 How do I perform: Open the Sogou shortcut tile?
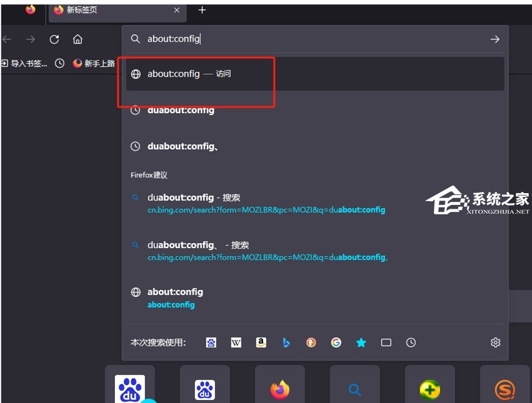coord(505,385)
